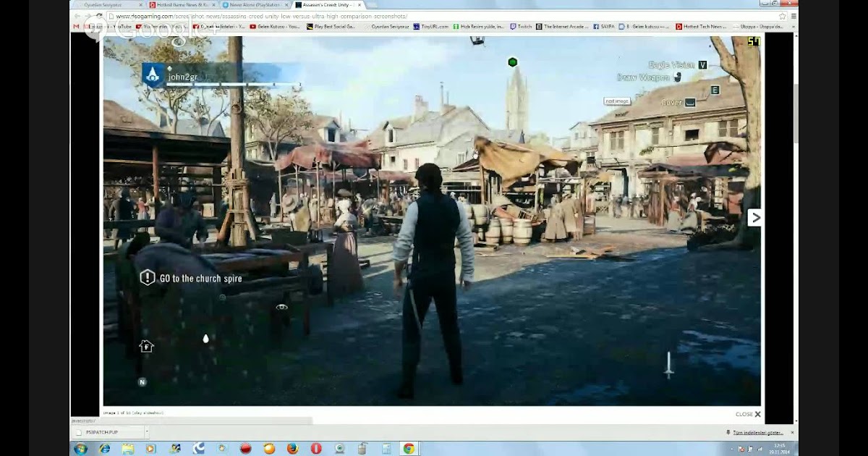The height and width of the screenshot is (456, 868).
Task: Open the Windows Start menu
Action: [x=80, y=448]
